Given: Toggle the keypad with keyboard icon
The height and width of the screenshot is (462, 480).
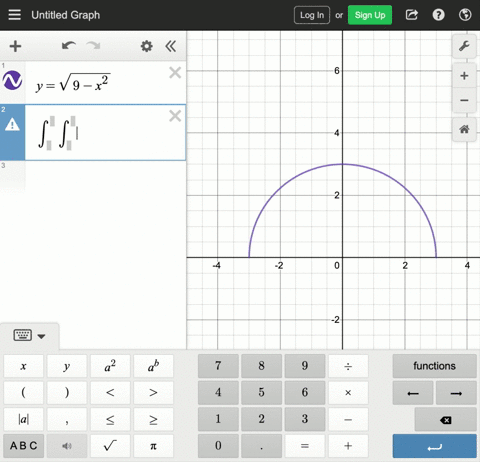Looking at the screenshot, I should [x=23, y=335].
